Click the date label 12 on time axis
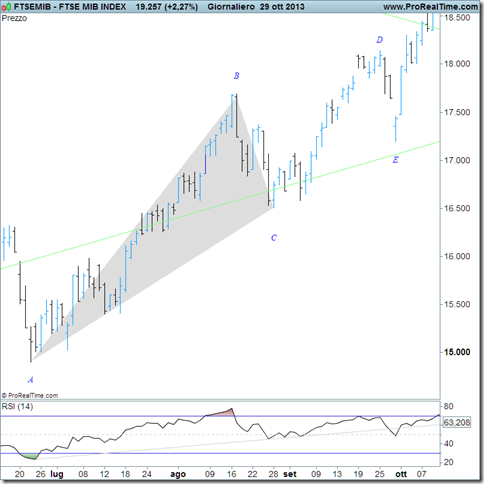Image resolution: width=484 pixels, height=484 pixels. pos(104,474)
